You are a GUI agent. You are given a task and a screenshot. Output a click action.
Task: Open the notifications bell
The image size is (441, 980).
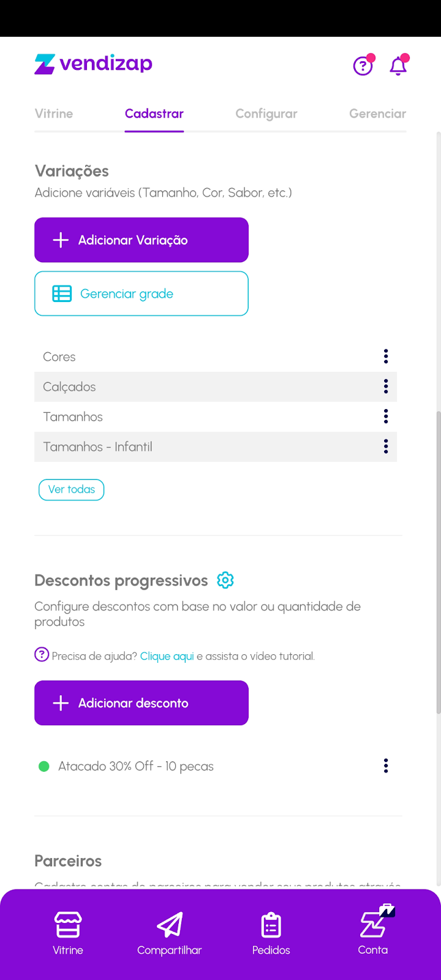click(x=399, y=66)
